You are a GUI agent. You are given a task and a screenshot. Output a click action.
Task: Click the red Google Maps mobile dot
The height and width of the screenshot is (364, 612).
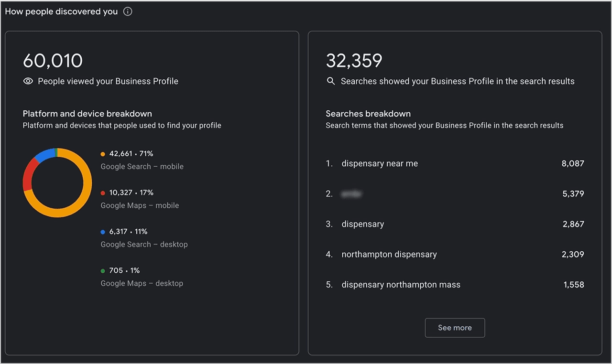103,193
